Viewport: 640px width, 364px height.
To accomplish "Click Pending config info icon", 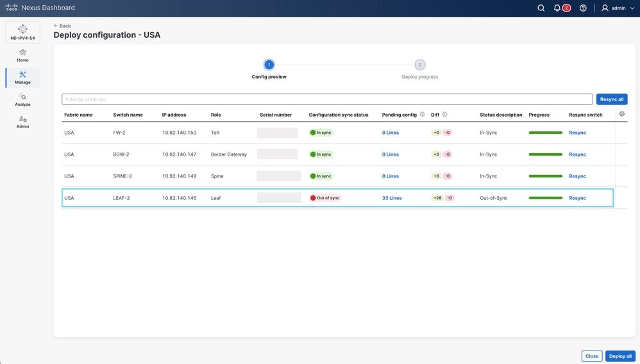I will [x=422, y=114].
